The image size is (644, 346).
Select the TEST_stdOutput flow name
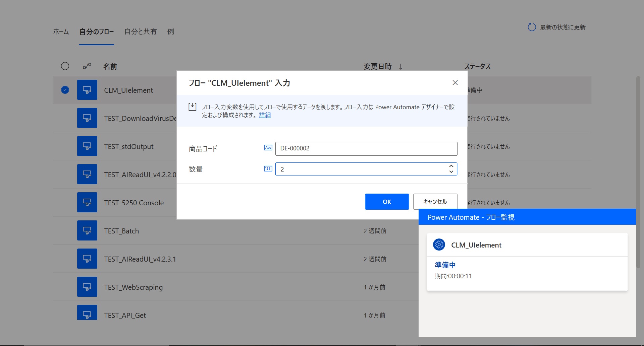click(x=129, y=147)
